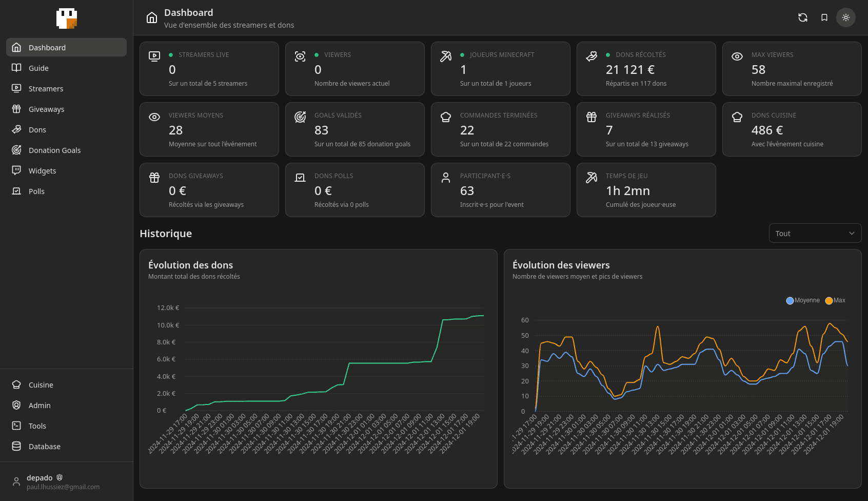Navigate to Donation Goals
Viewport: 868px width, 501px height.
click(54, 150)
